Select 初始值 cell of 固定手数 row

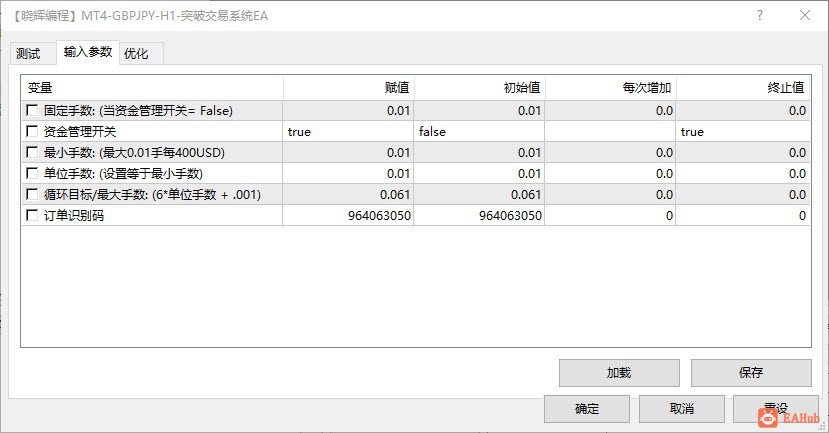(480, 110)
